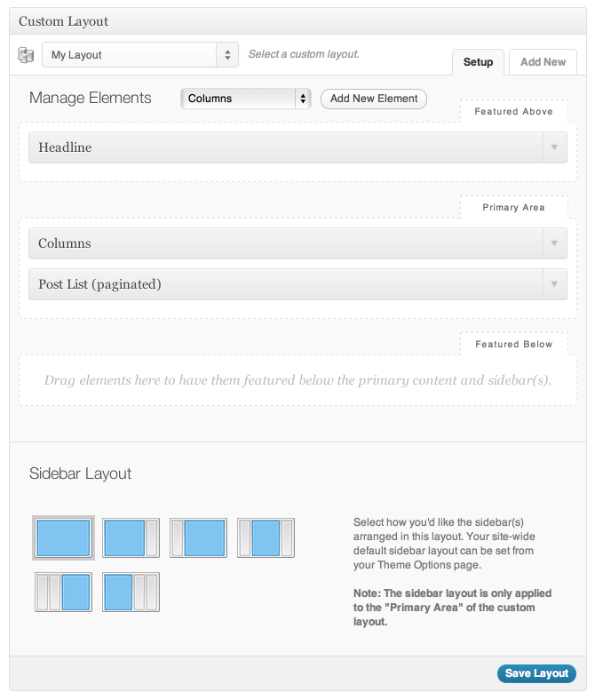Click the Custom Layout panel title
The height and width of the screenshot is (700, 595).
[63, 21]
